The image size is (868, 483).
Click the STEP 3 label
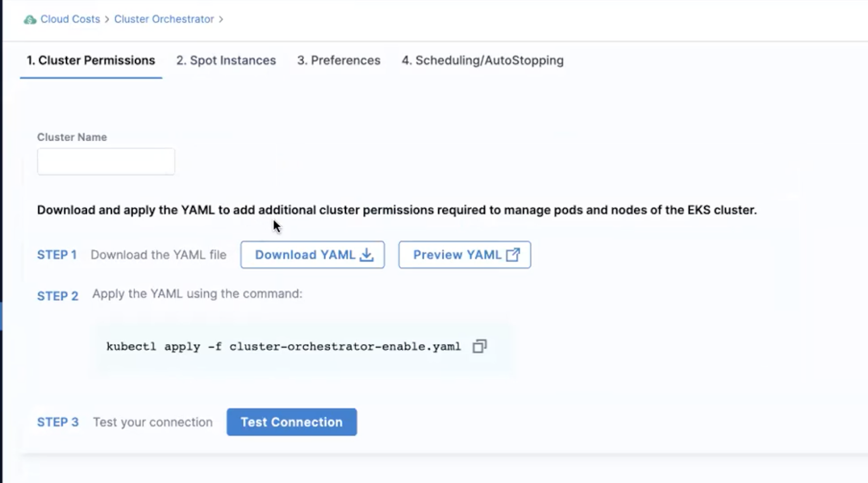pos(58,422)
